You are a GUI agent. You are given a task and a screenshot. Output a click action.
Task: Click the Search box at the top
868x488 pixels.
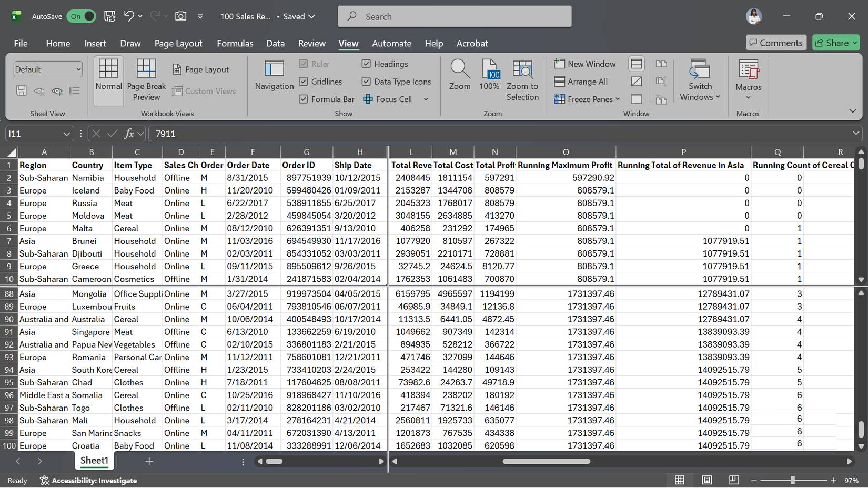(454, 16)
